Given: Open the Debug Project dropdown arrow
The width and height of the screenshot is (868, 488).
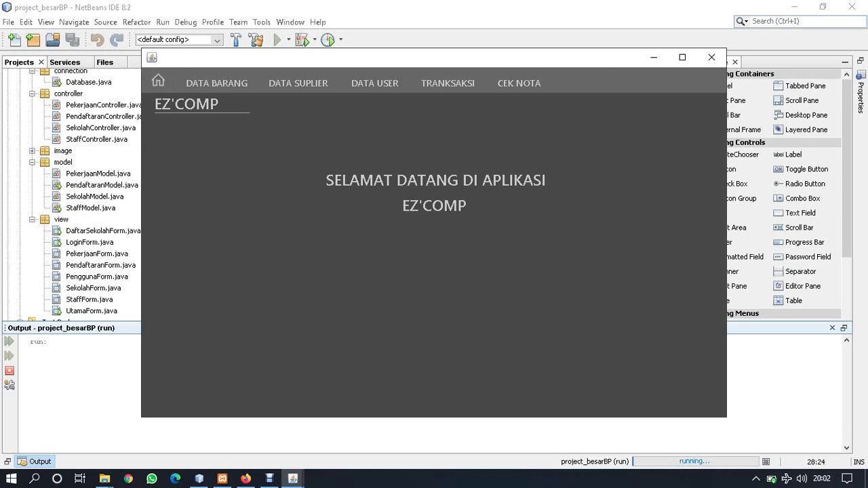Looking at the screenshot, I should pyautogui.click(x=315, y=40).
